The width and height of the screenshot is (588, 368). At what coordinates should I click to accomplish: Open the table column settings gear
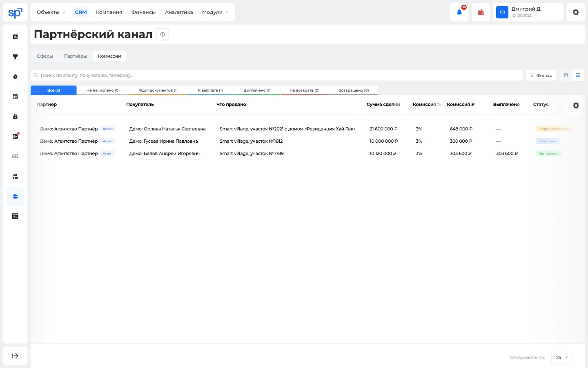pyautogui.click(x=576, y=105)
